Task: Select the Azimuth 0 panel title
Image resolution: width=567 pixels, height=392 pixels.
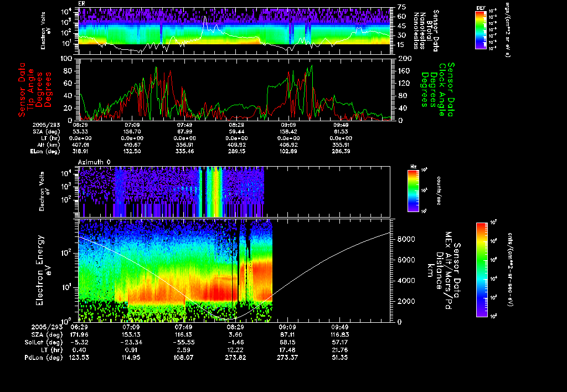Action: tap(94, 162)
